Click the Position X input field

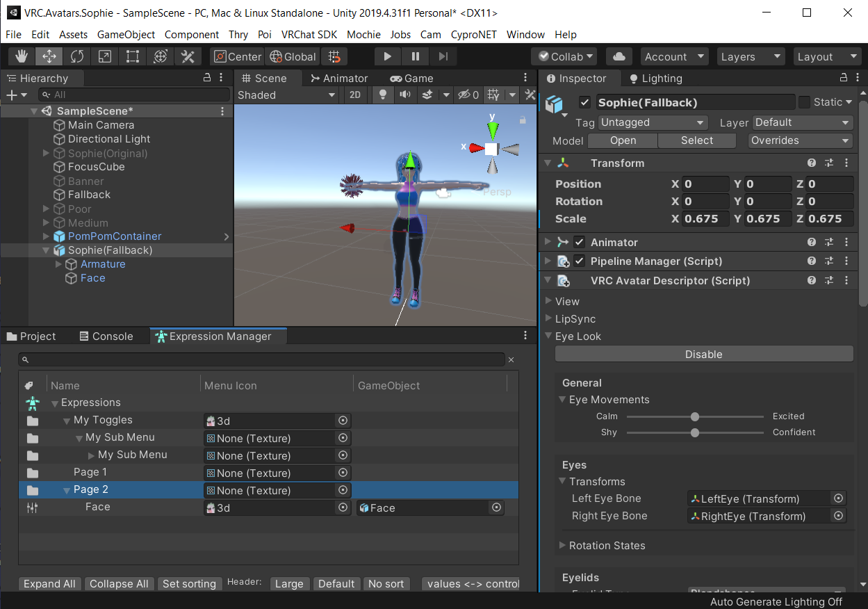(705, 184)
